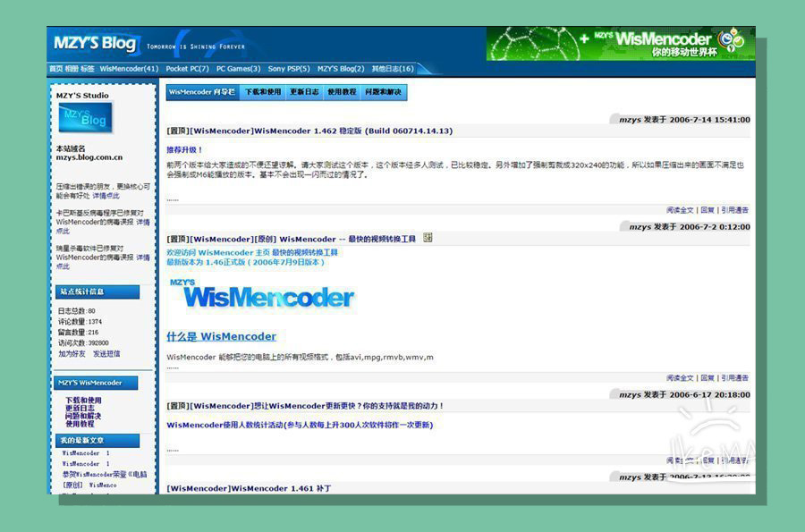Click the 访问次数:392800 statistic
This screenshot has width=805, height=532.
tap(83, 343)
